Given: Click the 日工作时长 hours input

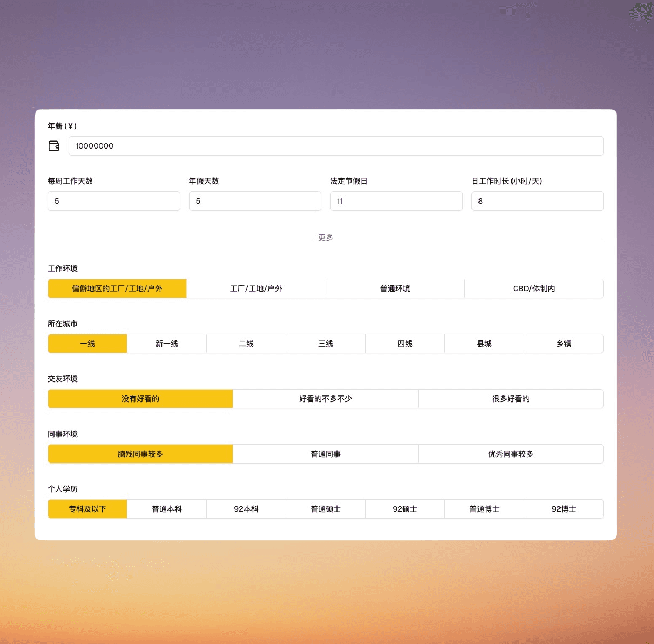Looking at the screenshot, I should 537,201.
